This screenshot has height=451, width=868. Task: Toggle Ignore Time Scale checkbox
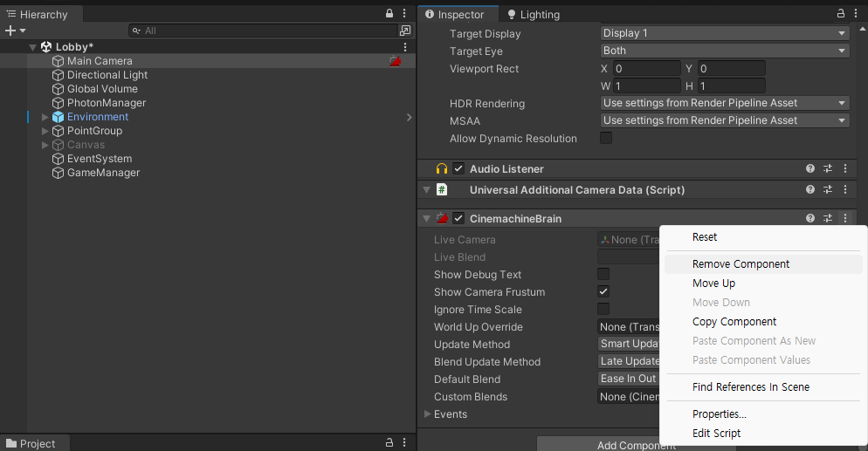click(x=603, y=309)
